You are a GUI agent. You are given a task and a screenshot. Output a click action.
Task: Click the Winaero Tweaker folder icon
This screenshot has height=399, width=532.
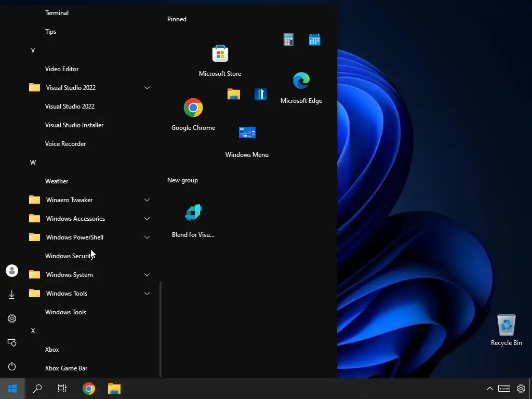point(34,200)
